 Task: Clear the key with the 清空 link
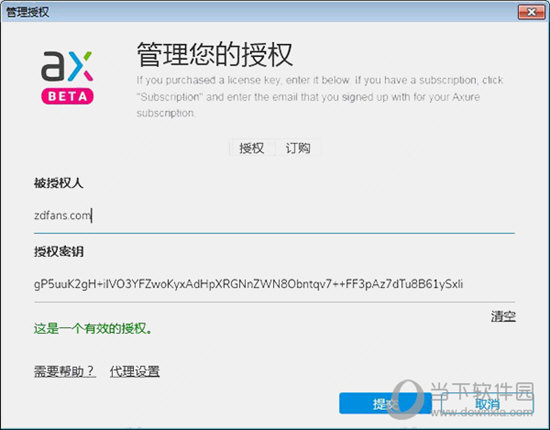coord(503,316)
